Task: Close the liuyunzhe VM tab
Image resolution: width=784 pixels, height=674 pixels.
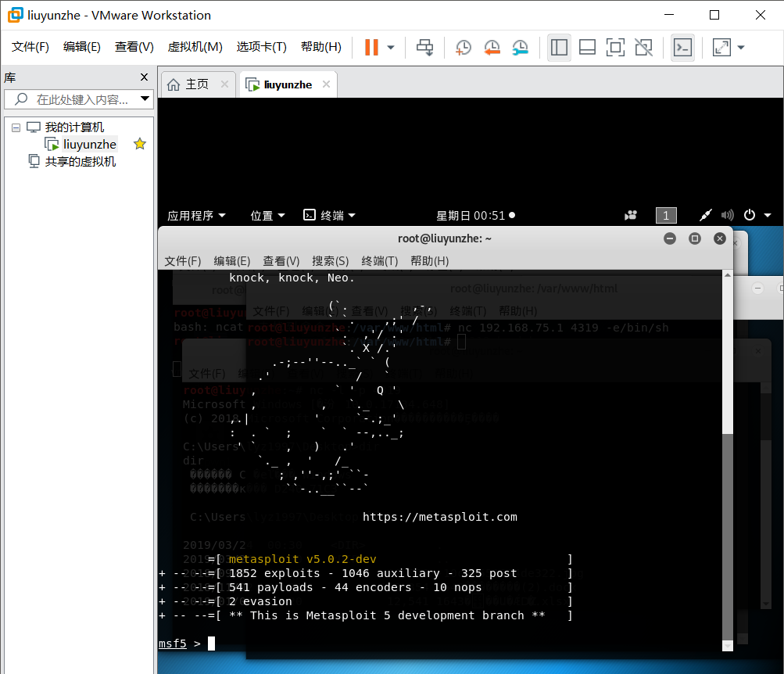Action: 327,84
